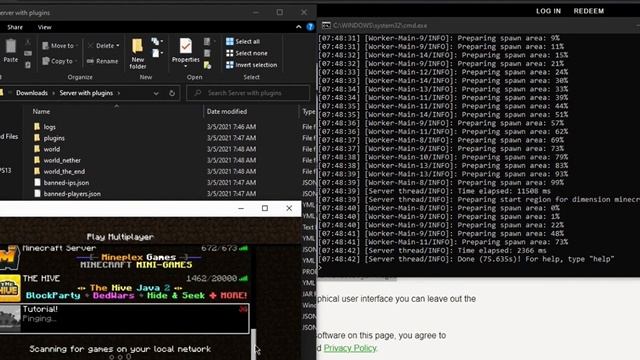Create a New folder from the ribbon
The width and height of the screenshot is (640, 360).
[138, 54]
